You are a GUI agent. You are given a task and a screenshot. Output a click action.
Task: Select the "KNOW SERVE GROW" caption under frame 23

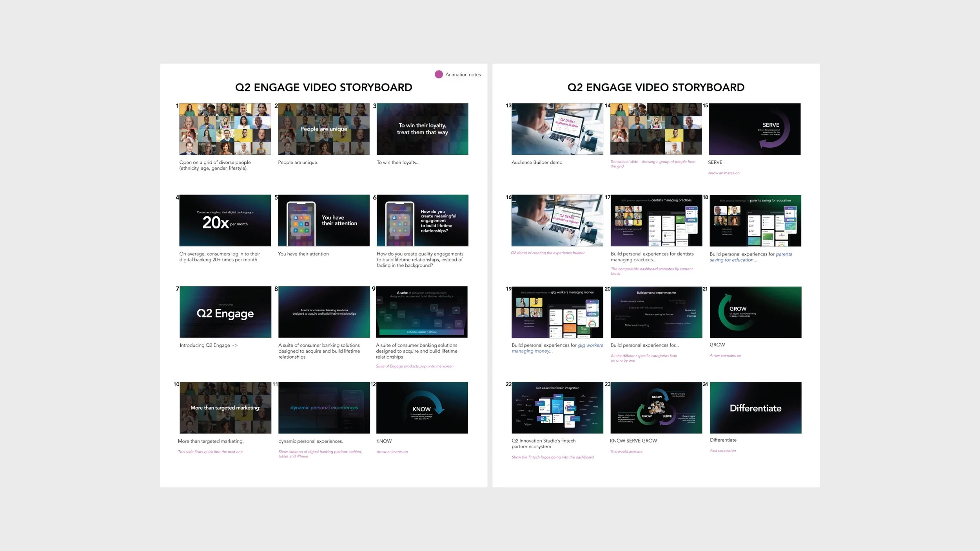pyautogui.click(x=633, y=441)
